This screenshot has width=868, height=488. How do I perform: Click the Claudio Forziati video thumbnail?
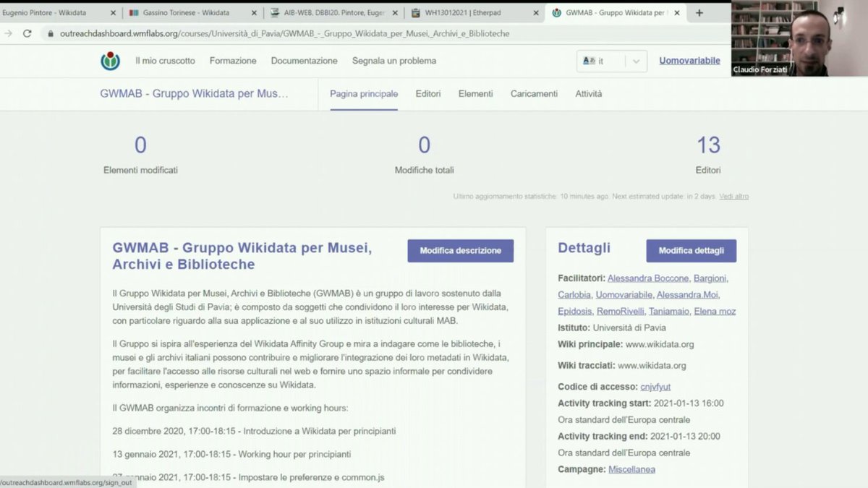pos(799,38)
